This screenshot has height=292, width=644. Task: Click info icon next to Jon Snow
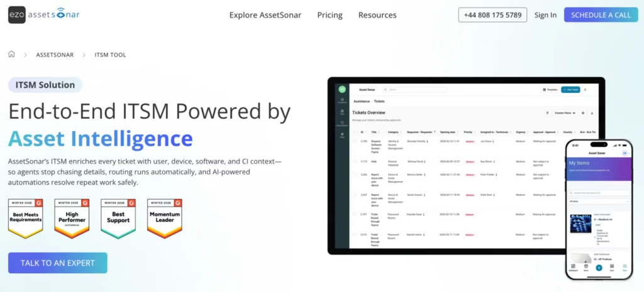pyautogui.click(x=493, y=141)
